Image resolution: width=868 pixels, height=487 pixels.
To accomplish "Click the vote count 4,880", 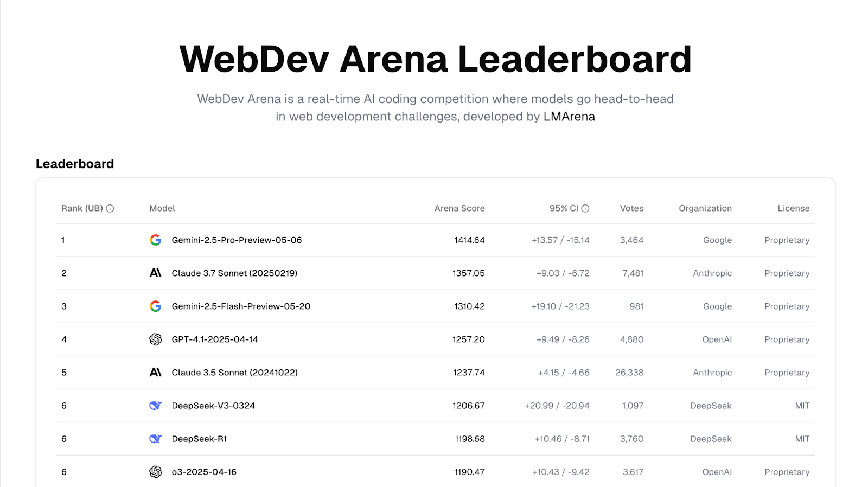I will pos(632,339).
